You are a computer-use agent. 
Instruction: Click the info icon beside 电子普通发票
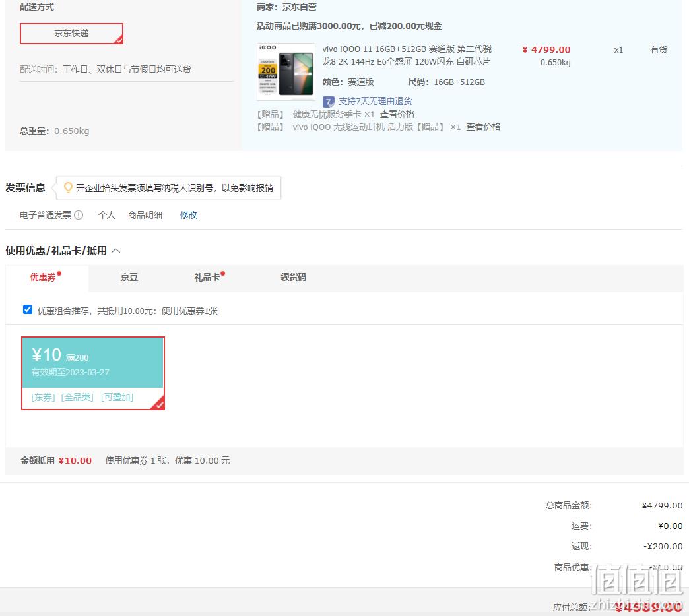click(79, 215)
